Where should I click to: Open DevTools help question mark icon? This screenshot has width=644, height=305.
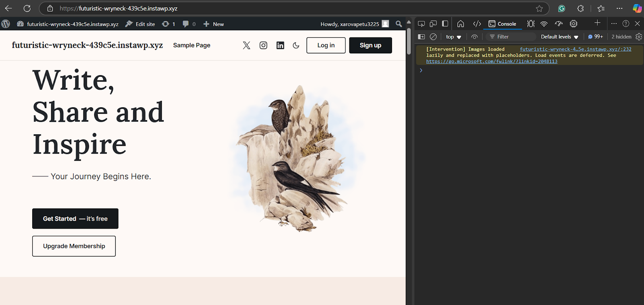(626, 24)
